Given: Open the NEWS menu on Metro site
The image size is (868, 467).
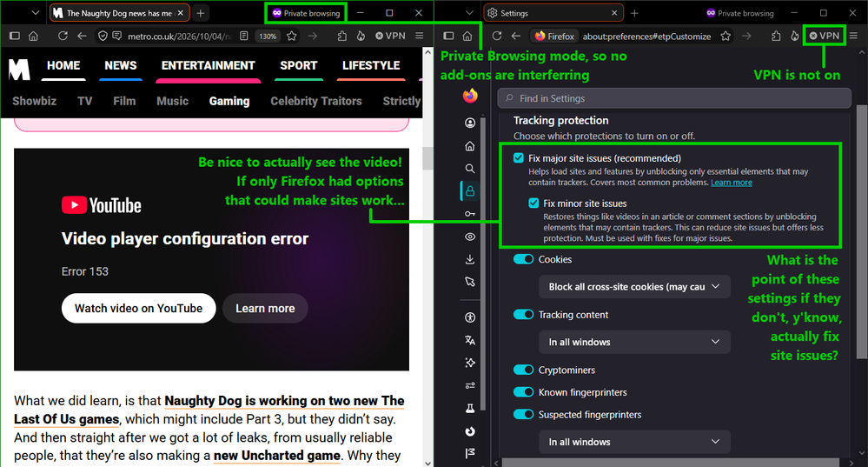Looking at the screenshot, I should (121, 65).
